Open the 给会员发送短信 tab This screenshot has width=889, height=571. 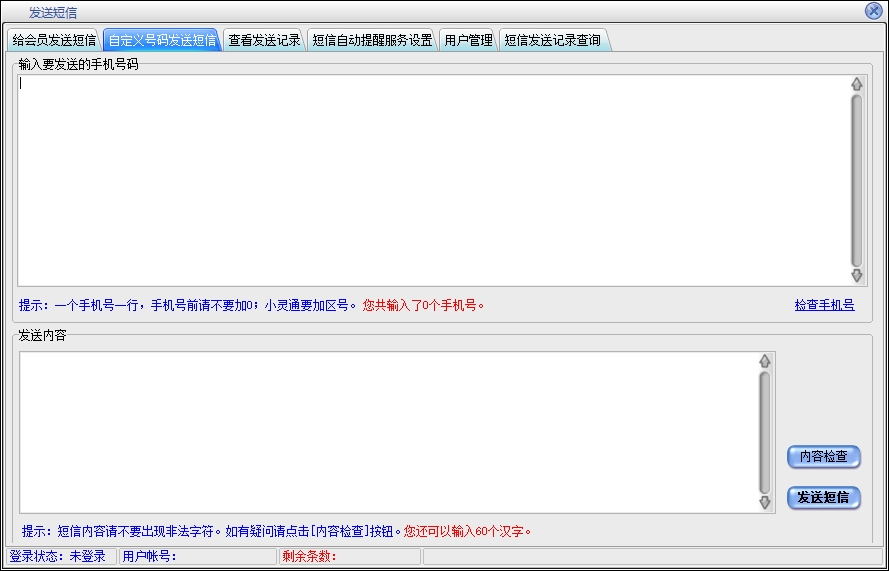[54, 41]
